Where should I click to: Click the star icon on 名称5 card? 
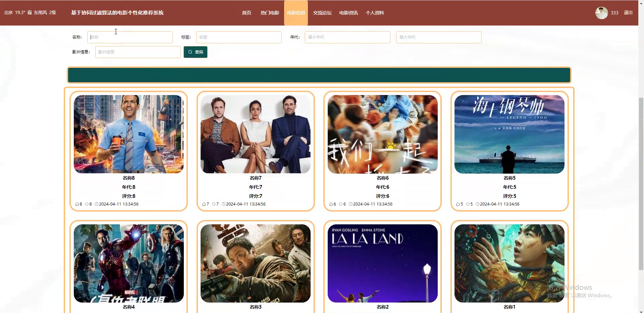pos(468,204)
